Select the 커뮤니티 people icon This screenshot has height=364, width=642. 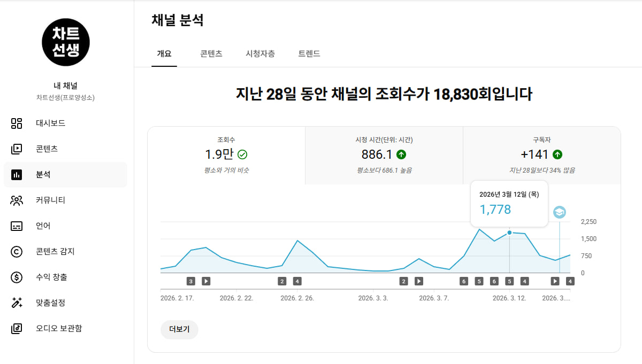click(x=17, y=200)
